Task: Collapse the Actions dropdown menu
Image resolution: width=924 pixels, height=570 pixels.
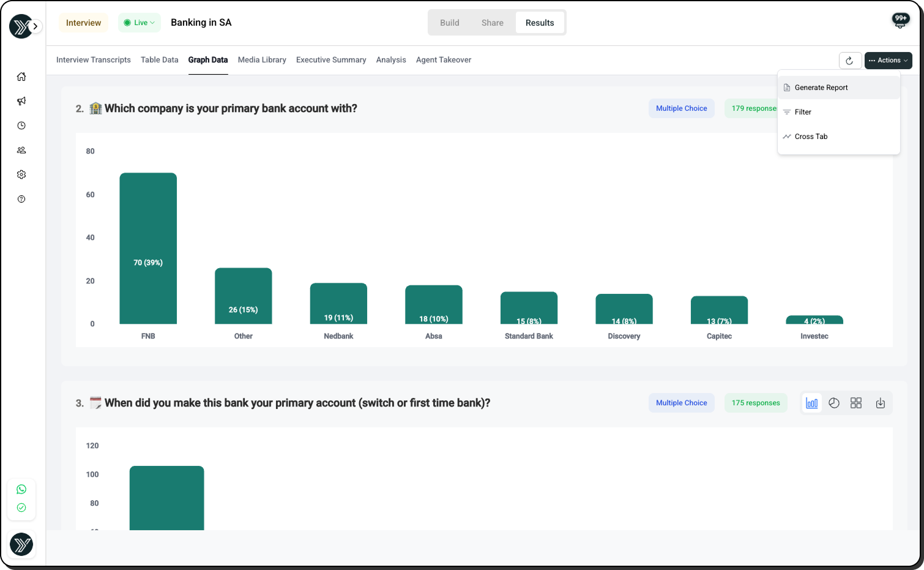Action: click(888, 61)
